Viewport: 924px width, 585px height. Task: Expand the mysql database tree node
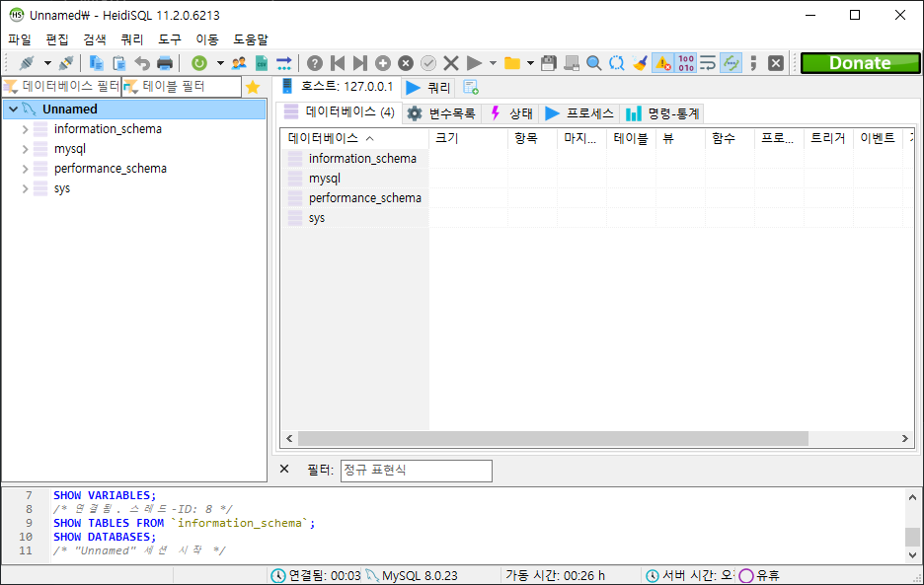coord(24,148)
